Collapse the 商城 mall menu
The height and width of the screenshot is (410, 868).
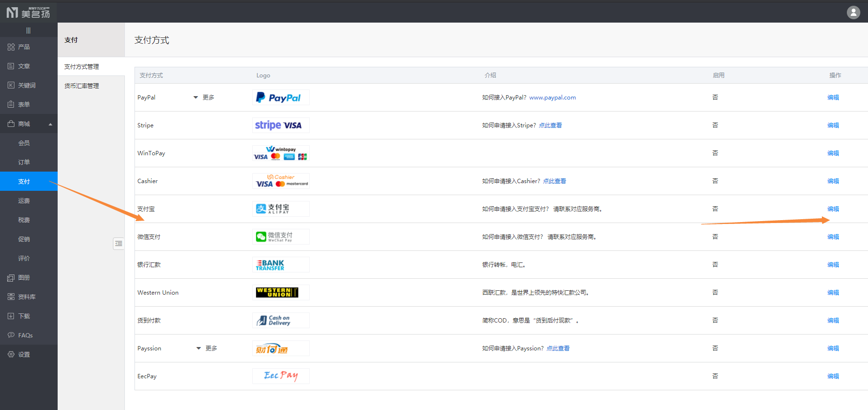click(x=50, y=124)
